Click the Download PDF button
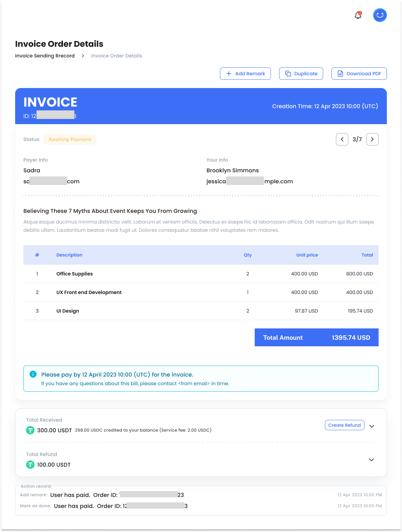 click(359, 74)
